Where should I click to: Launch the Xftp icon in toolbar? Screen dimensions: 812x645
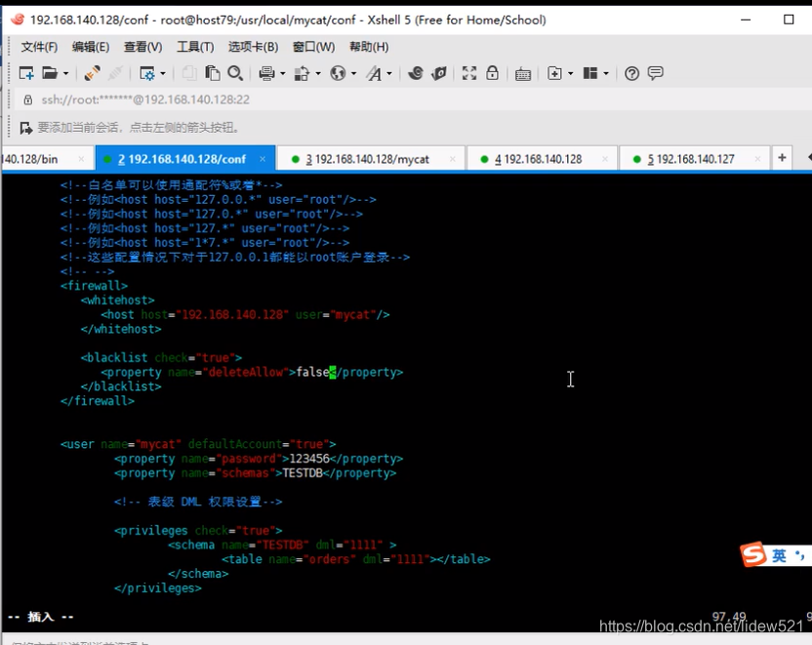[x=438, y=73]
